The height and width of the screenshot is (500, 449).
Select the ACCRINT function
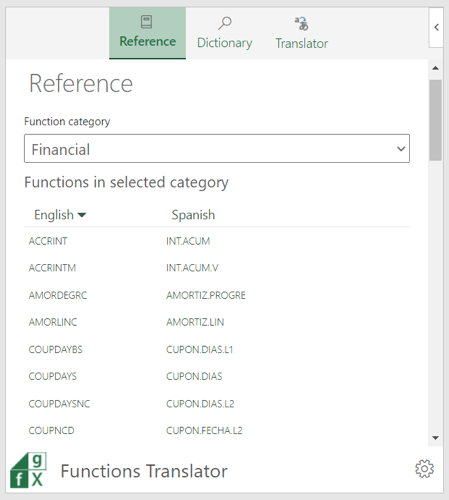click(48, 241)
